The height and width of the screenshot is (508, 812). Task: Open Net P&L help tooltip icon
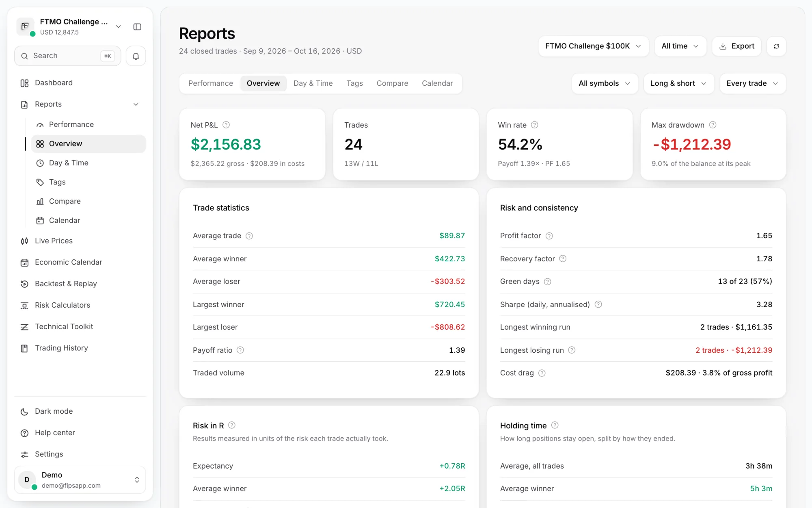(226, 125)
